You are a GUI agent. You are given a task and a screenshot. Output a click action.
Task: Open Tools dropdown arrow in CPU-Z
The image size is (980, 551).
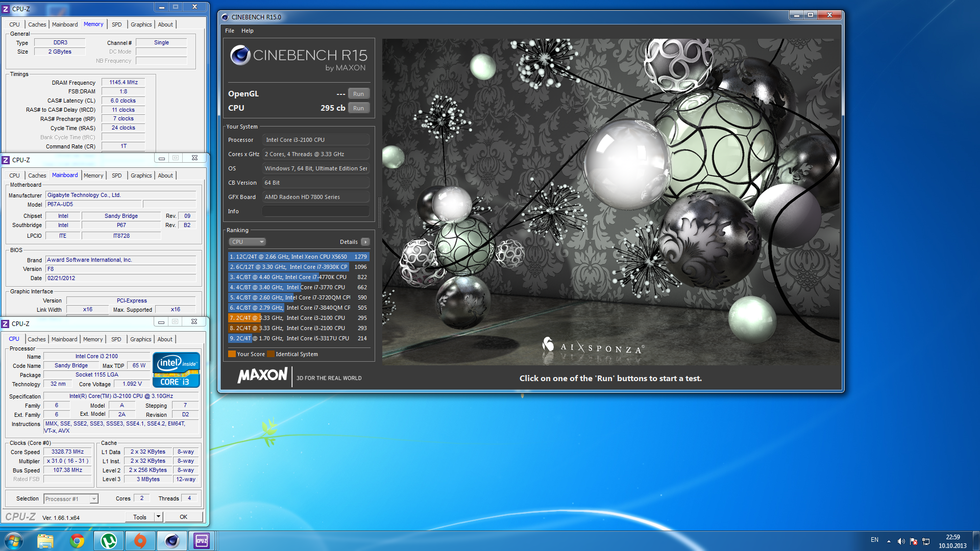coord(158,517)
